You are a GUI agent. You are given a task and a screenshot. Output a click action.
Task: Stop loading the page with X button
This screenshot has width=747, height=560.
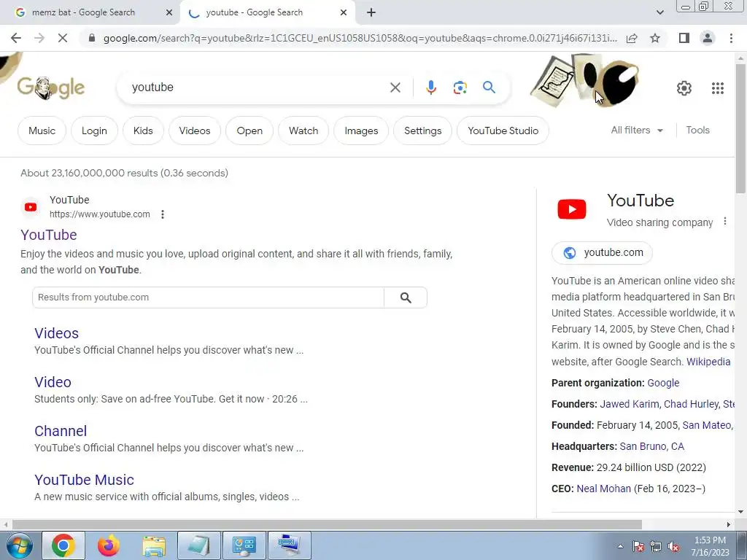coord(63,38)
